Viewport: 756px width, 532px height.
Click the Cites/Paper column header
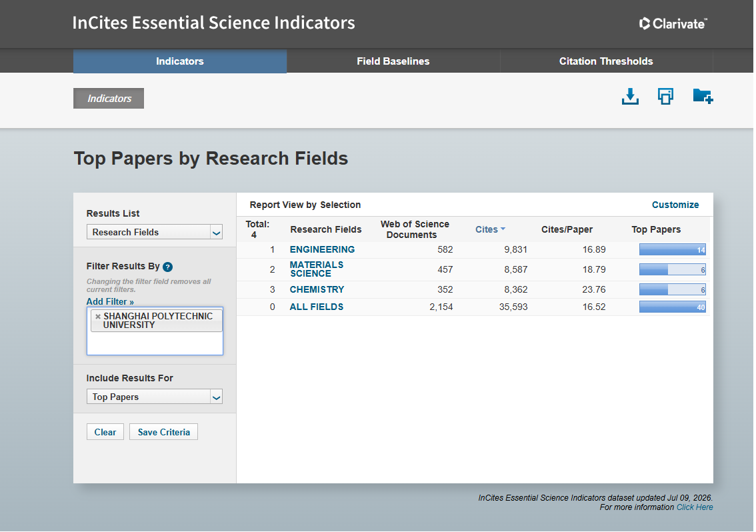click(x=567, y=229)
